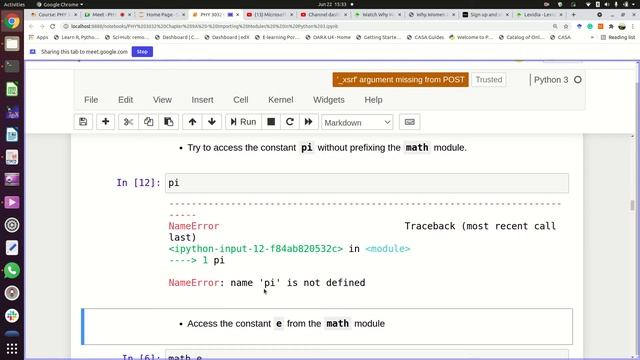Move the selected cell up
This screenshot has height=360, width=640.
click(192, 122)
